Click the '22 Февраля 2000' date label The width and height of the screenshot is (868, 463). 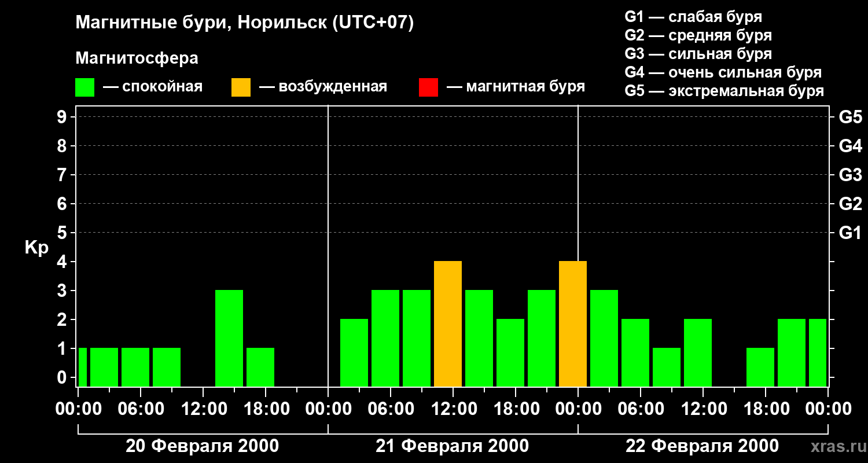point(703,446)
